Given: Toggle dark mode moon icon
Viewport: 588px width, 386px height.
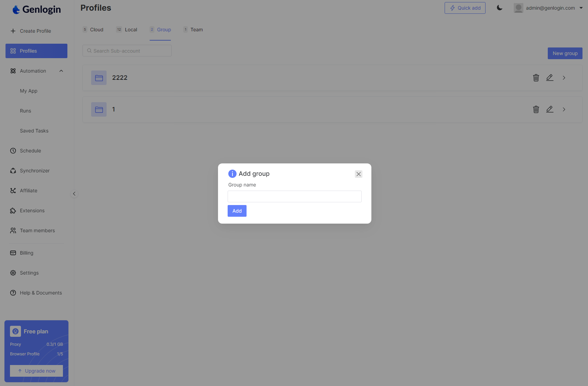Looking at the screenshot, I should [x=499, y=8].
